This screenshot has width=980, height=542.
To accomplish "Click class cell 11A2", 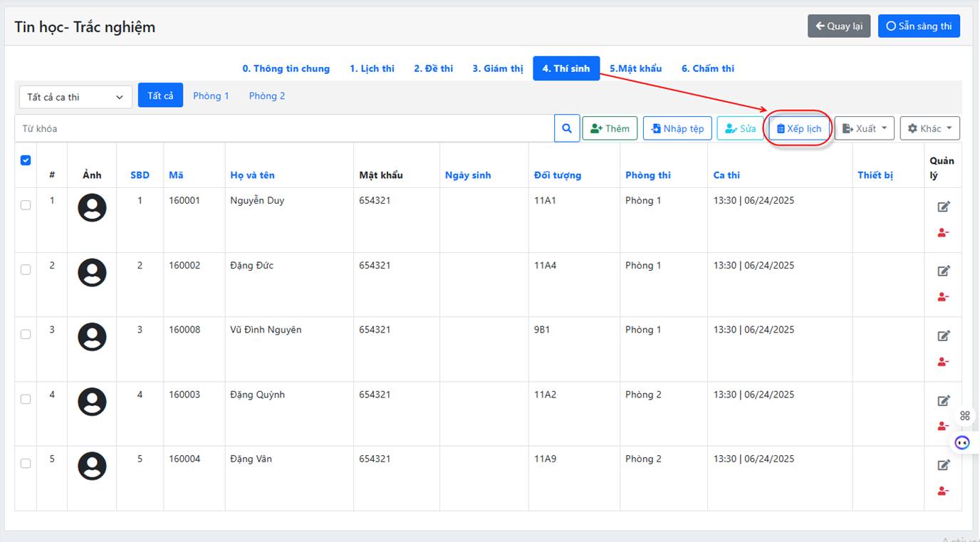I will (x=545, y=395).
